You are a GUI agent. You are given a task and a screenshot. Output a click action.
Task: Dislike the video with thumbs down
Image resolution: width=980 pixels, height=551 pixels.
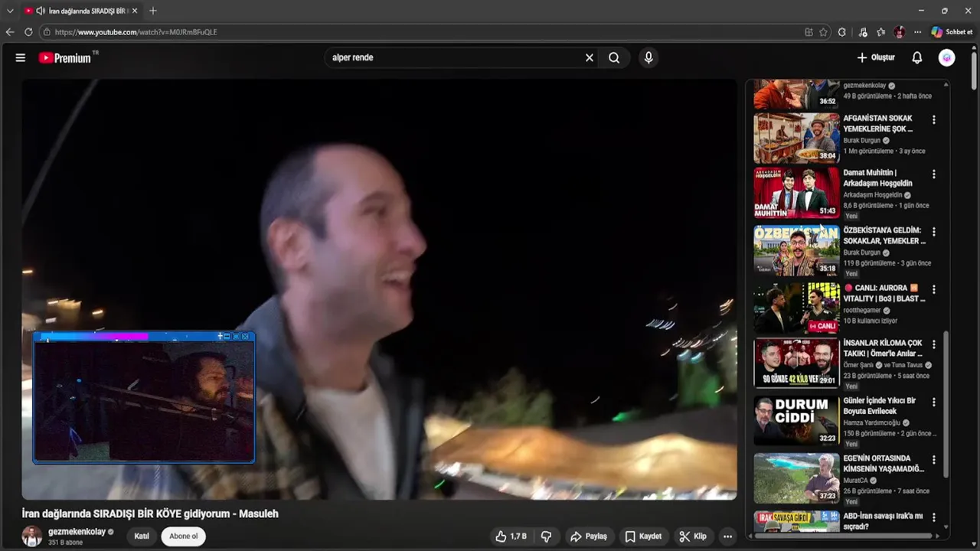547,536
